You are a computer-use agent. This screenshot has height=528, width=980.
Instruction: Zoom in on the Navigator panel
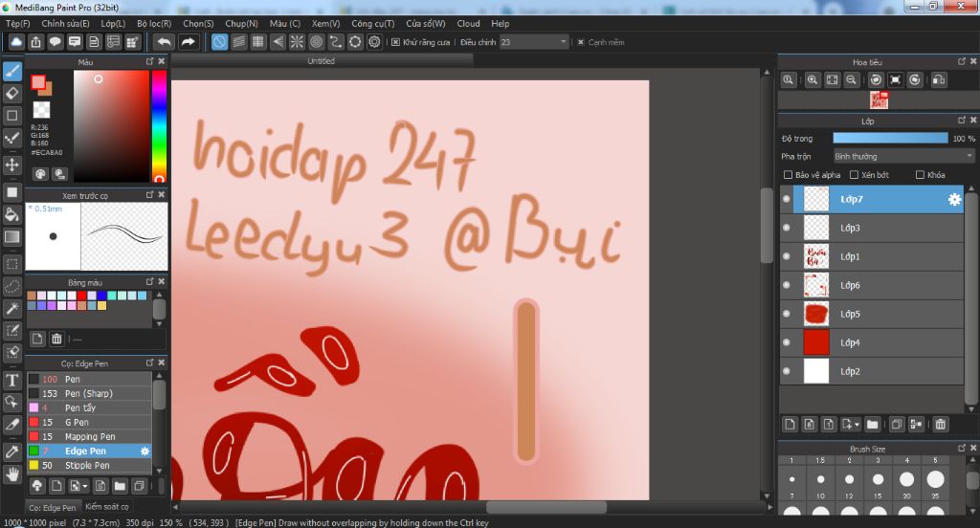[812, 80]
